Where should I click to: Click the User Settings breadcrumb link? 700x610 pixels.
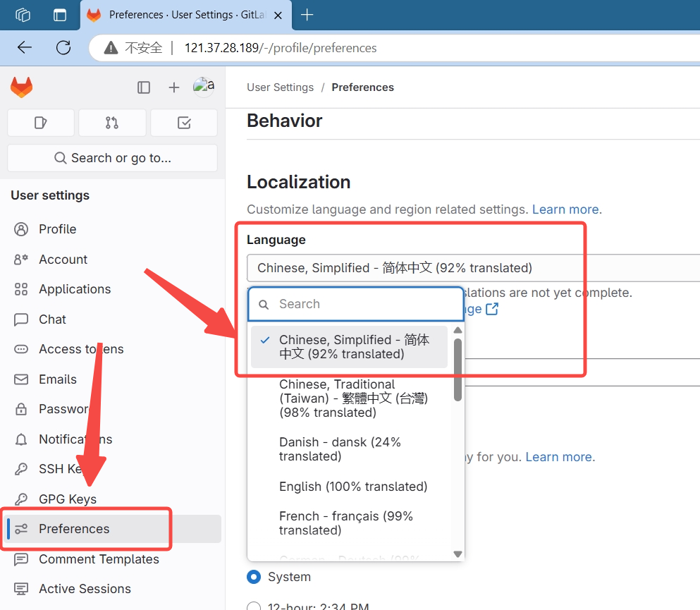point(281,87)
